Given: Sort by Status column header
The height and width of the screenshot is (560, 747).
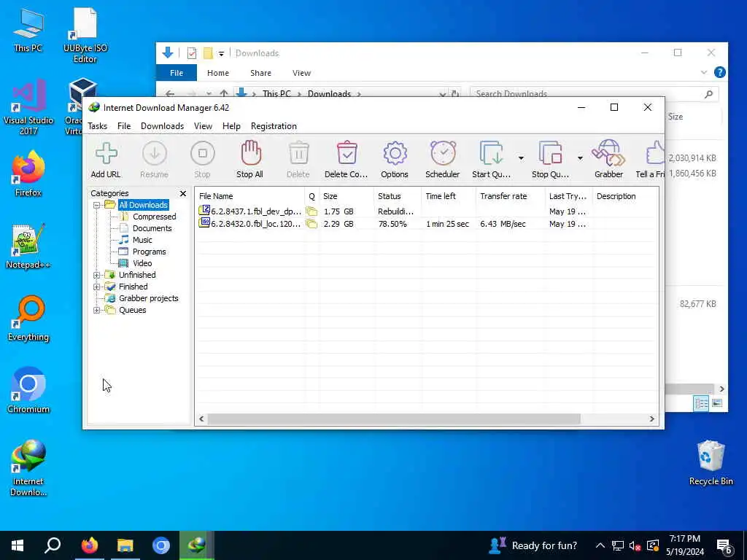Looking at the screenshot, I should click(398, 196).
